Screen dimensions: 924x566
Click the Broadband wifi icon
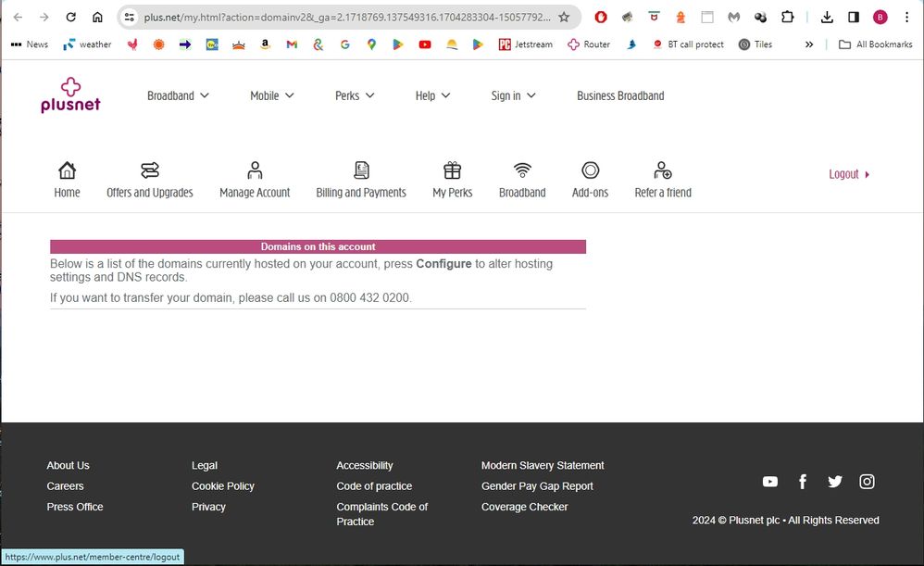[522, 170]
